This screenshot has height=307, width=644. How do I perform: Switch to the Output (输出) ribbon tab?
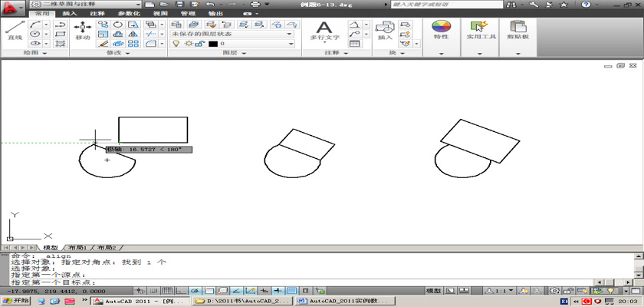click(215, 14)
